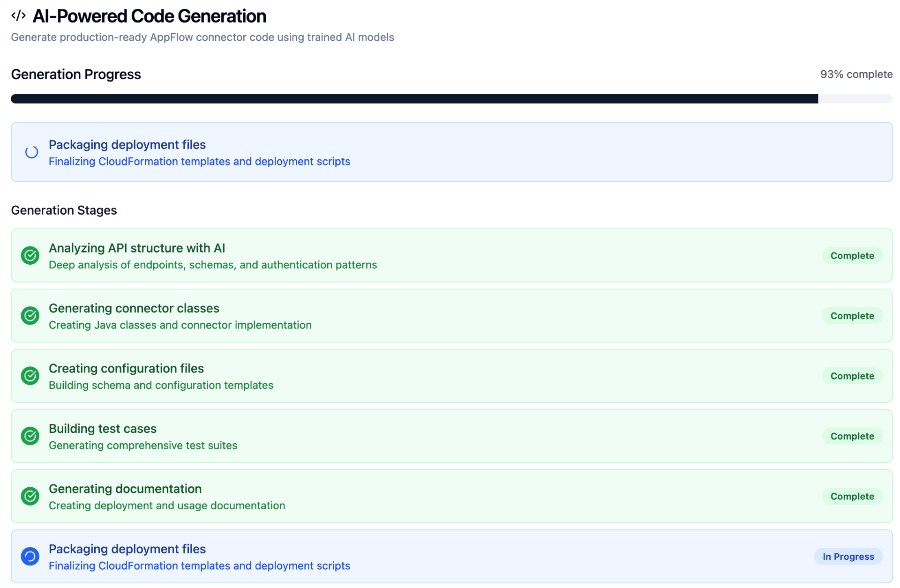Click the checkmark icon on Generating documentation
900x588 pixels.
coord(30,496)
